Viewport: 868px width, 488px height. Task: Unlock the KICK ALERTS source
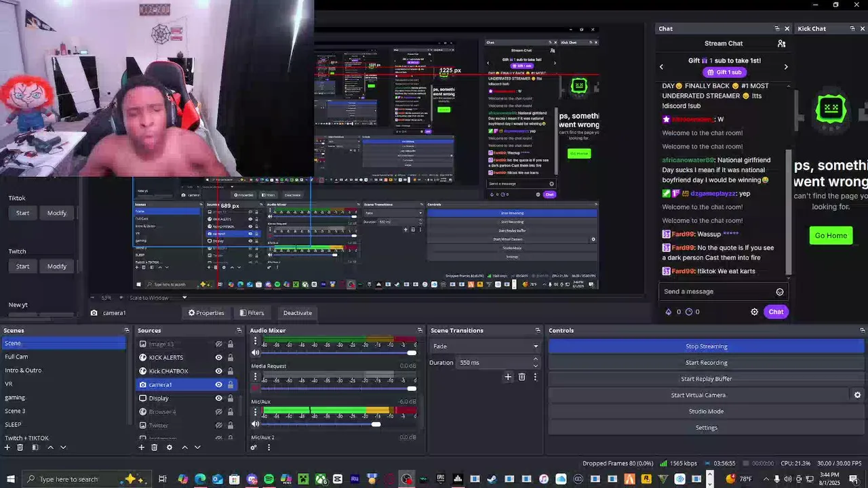(230, 357)
